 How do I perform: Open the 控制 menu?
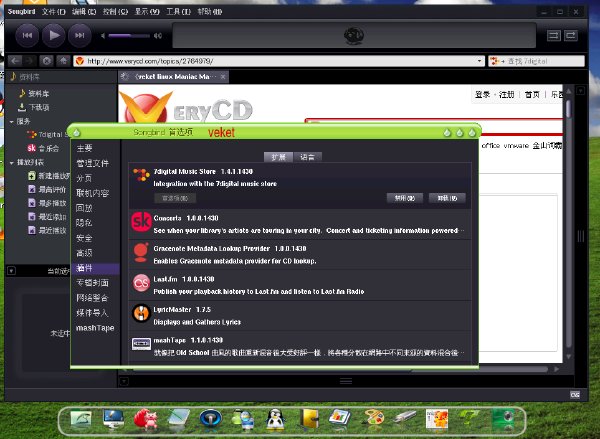(115, 11)
